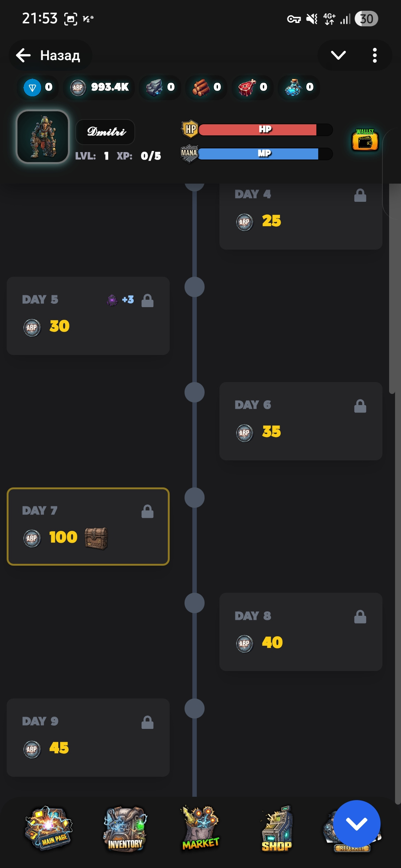Tap the wood logs resource icon
401x868 pixels.
[201, 88]
